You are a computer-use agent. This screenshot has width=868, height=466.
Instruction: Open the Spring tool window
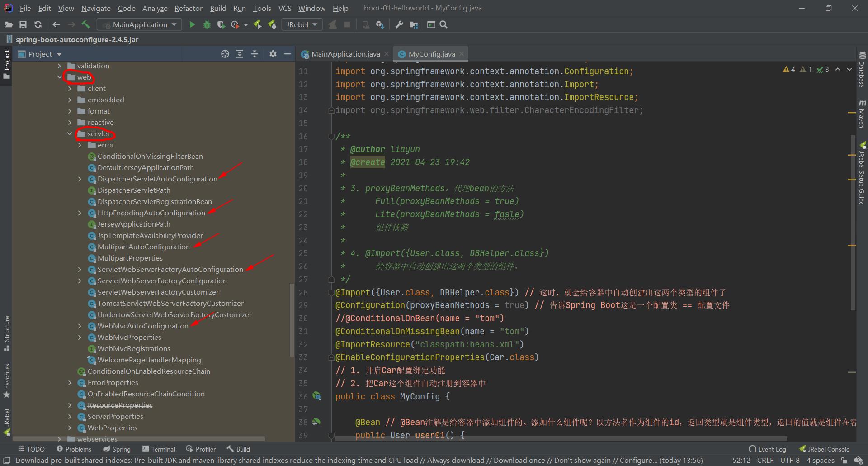[x=117, y=449]
